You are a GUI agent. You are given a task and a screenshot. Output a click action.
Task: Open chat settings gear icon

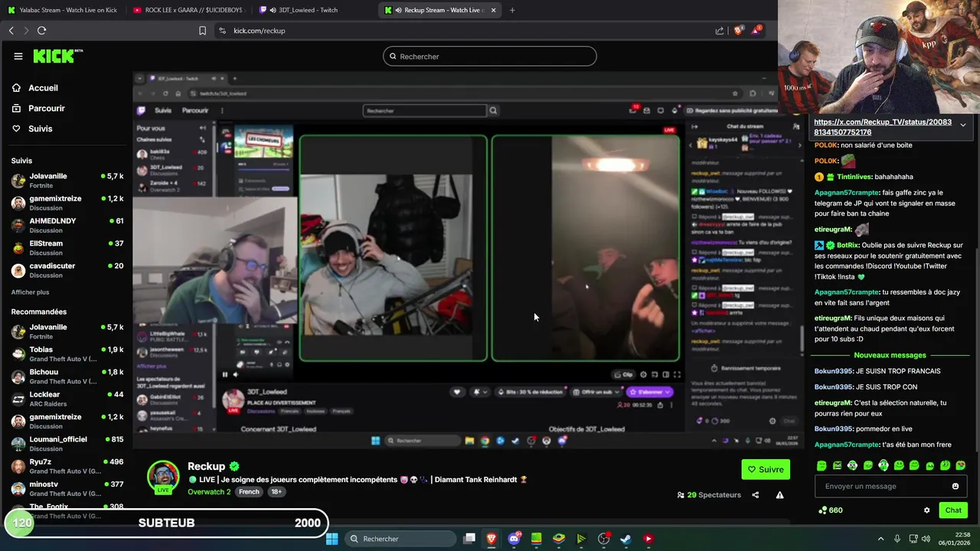(x=926, y=510)
